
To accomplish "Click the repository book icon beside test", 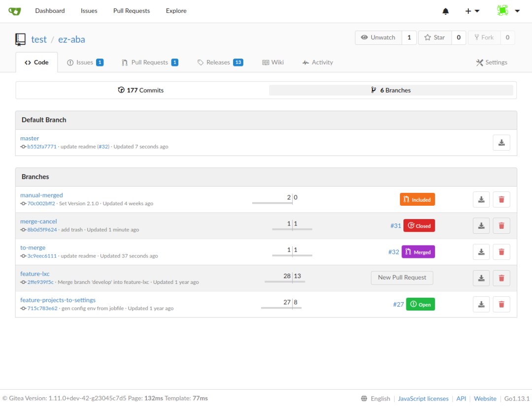I will 20,39.
